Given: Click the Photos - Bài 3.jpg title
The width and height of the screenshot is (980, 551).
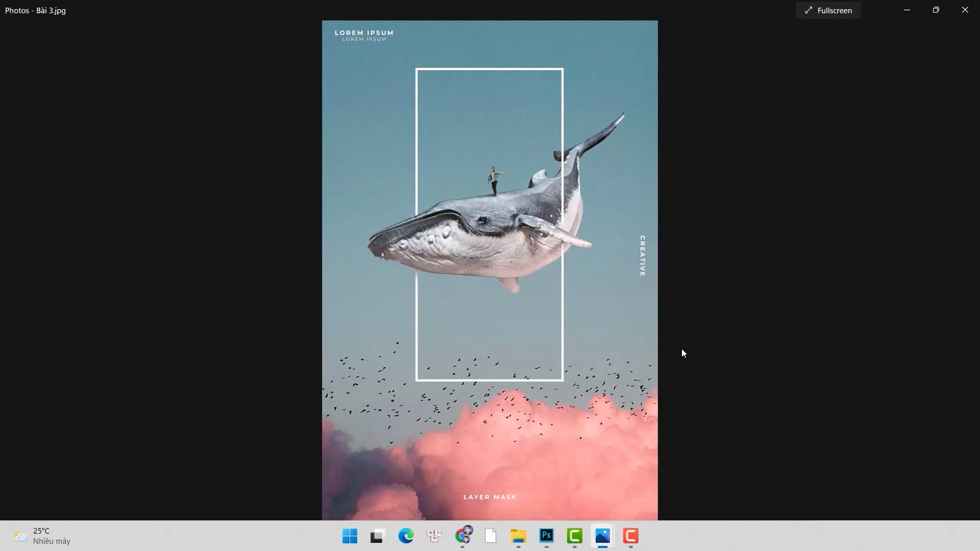Looking at the screenshot, I should click(35, 10).
